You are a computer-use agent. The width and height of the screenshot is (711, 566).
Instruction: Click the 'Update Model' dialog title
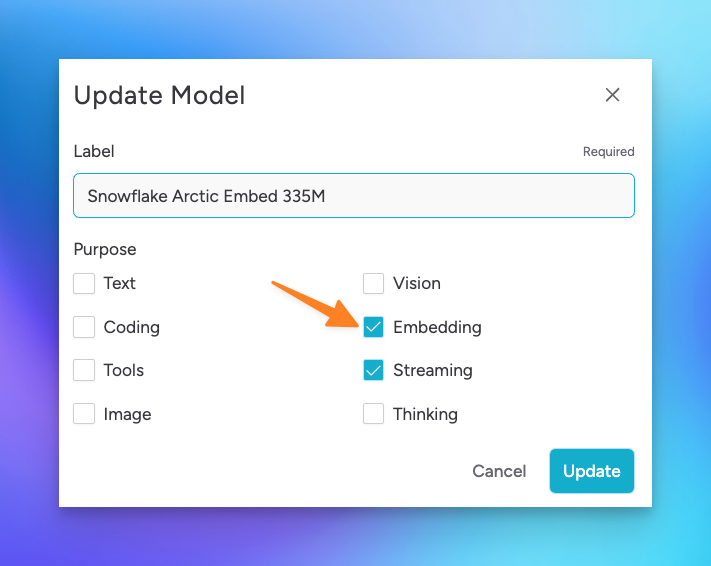160,96
